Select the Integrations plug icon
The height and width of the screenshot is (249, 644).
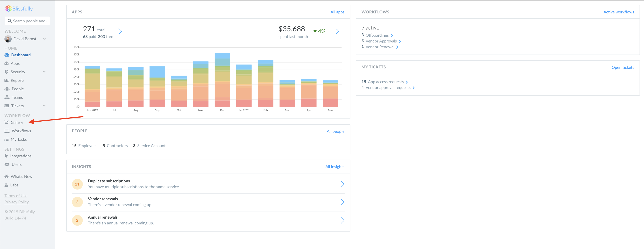pos(6,156)
